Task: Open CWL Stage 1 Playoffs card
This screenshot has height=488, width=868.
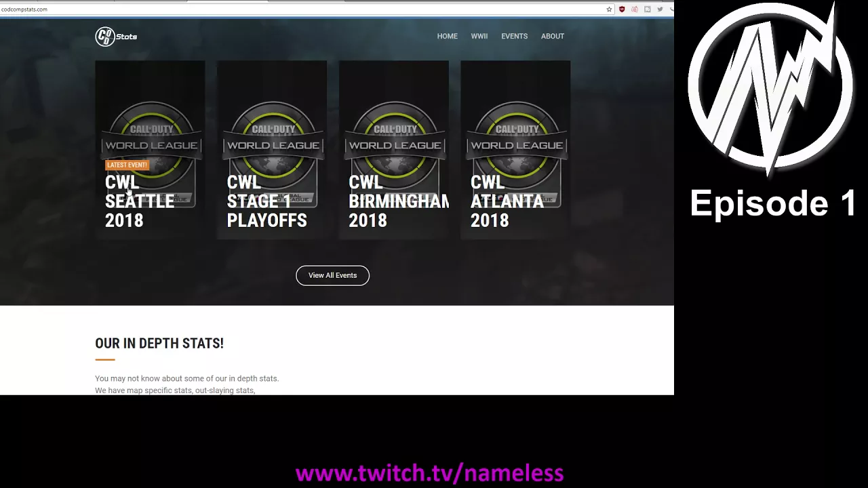Action: (x=272, y=150)
